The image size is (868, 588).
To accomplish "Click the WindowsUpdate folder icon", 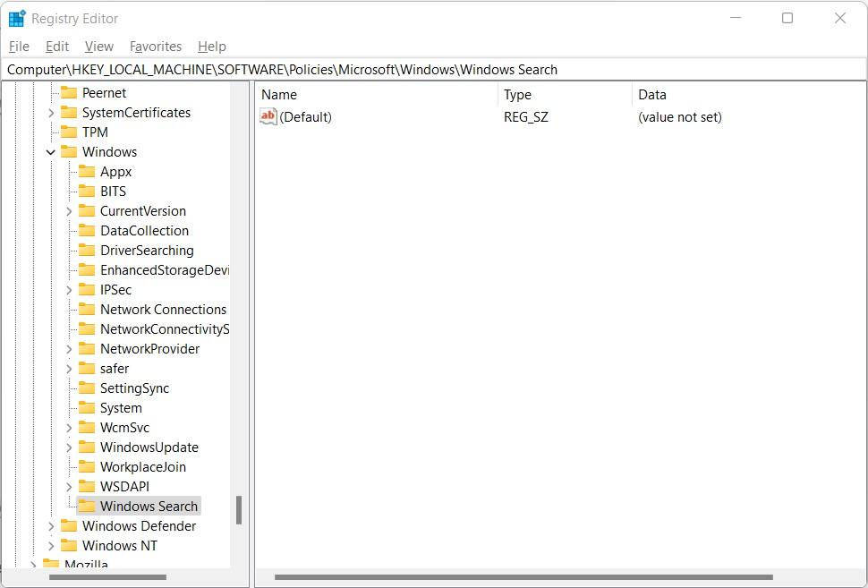I will [87, 447].
